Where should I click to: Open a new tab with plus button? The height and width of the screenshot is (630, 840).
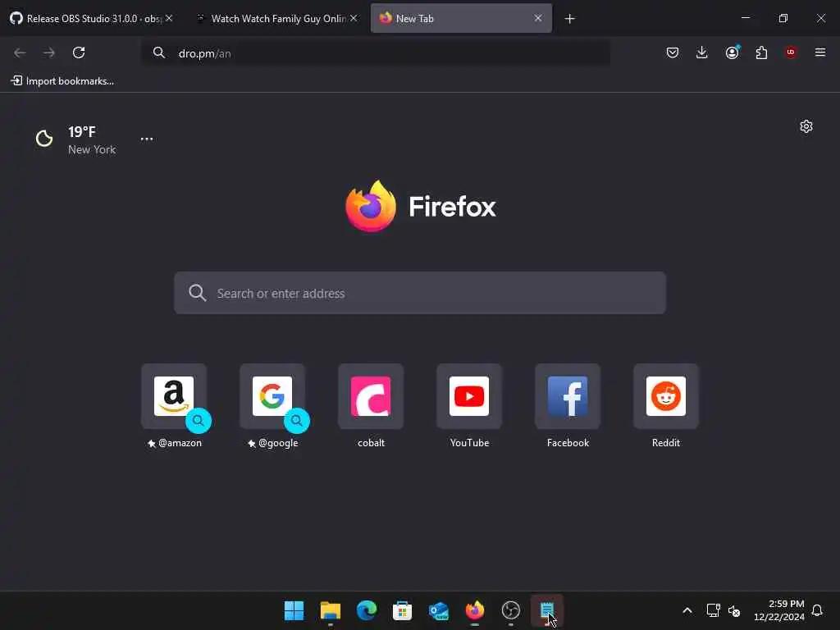point(569,19)
